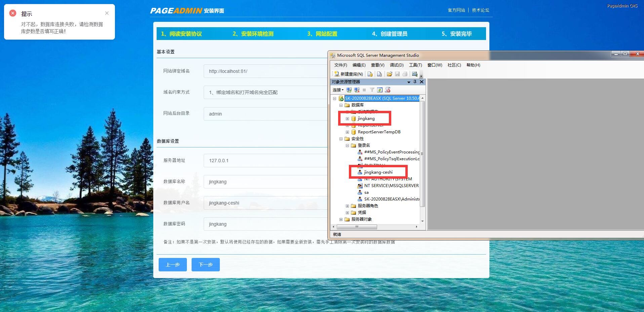Click the Save disk icon in SSMS toolbar

[x=397, y=74]
